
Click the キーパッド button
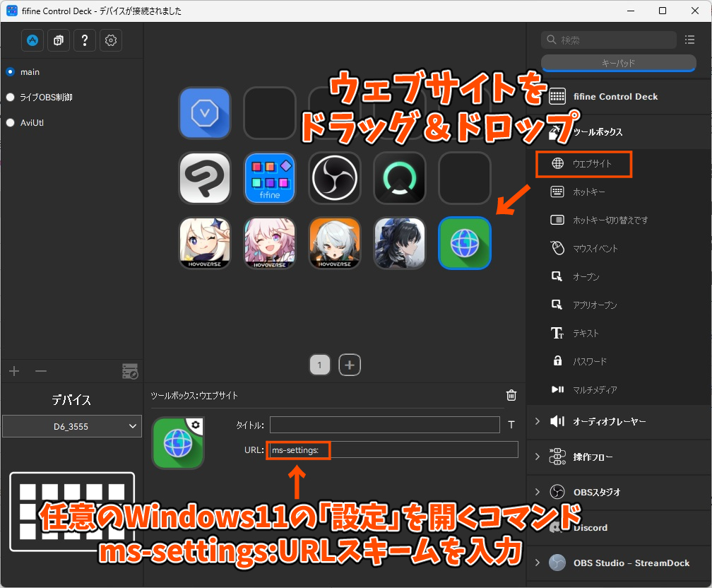(618, 63)
